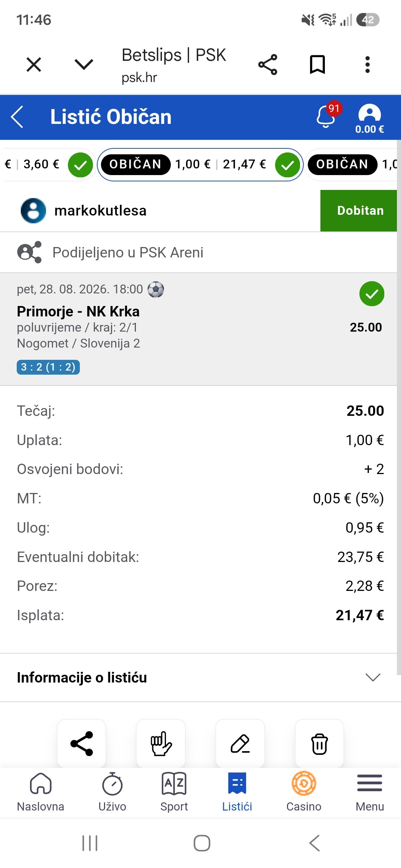Open the user account balance icon
Image resolution: width=401 pixels, height=868 pixels.
[x=369, y=119]
